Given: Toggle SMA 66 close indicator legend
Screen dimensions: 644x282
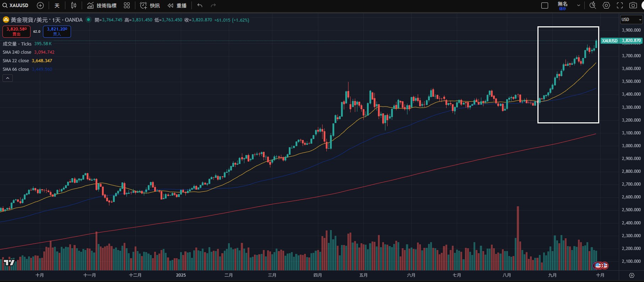Looking at the screenshot, I should pos(16,69).
